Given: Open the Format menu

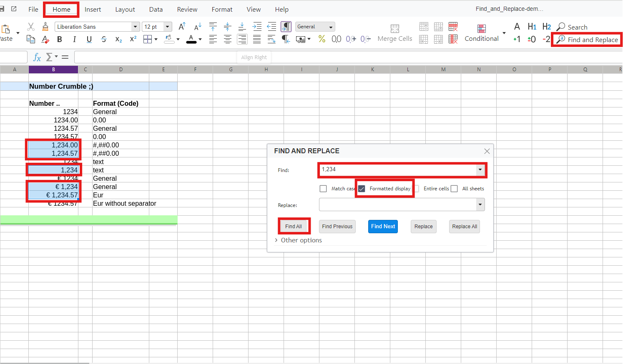Looking at the screenshot, I should point(222,9).
